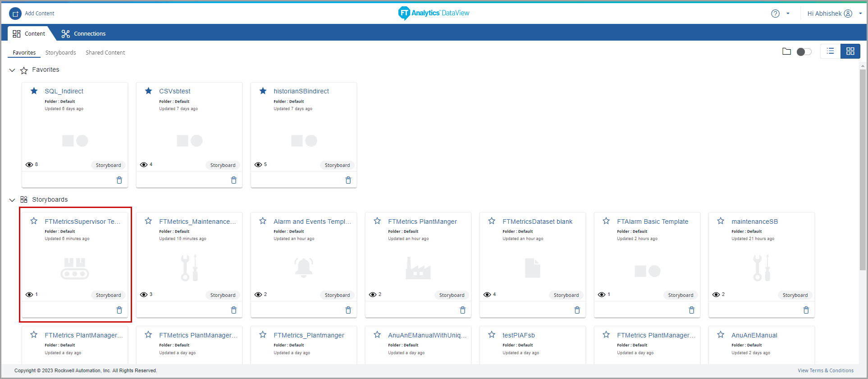
Task: Click the Add Content plus icon
Action: pyautogui.click(x=15, y=14)
